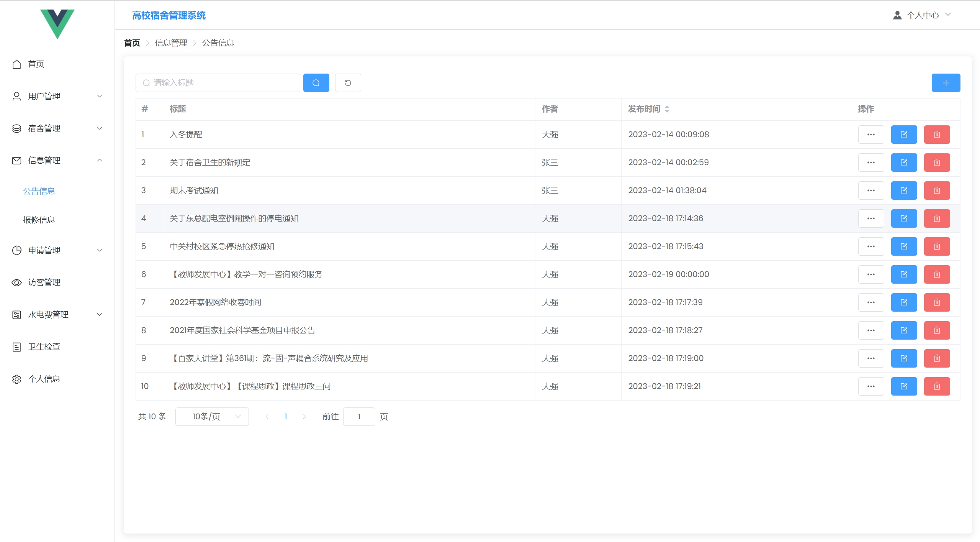Click the Vue logo in sidebar
Viewport: 980px width, 542px height.
click(57, 23)
